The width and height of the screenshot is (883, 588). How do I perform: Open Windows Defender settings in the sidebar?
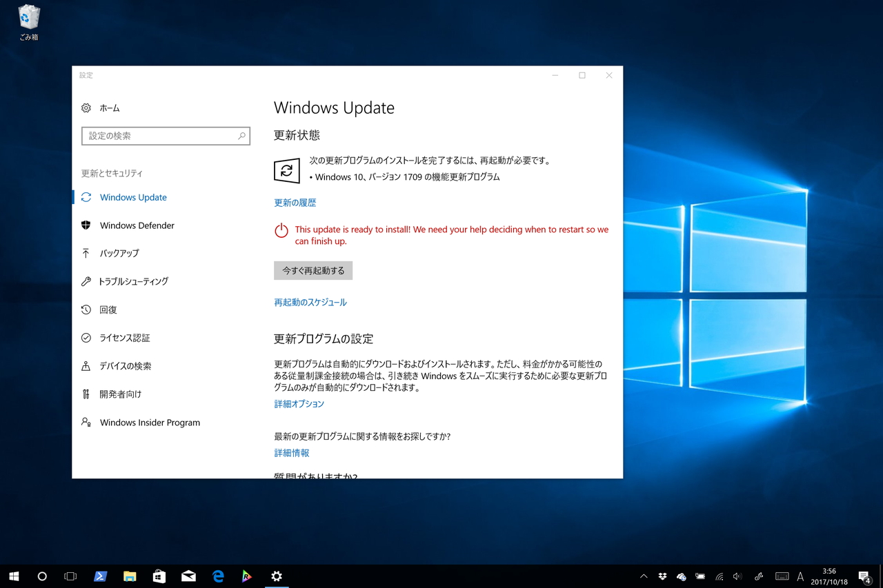click(x=135, y=225)
